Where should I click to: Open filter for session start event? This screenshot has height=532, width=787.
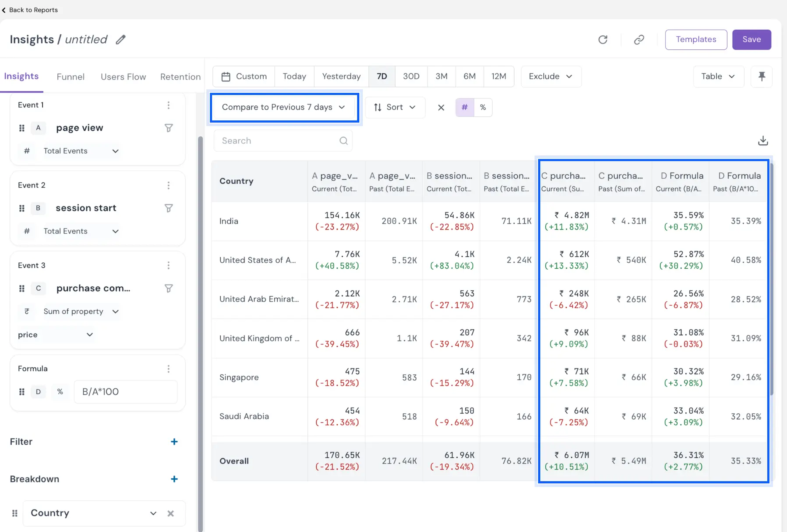tap(169, 208)
